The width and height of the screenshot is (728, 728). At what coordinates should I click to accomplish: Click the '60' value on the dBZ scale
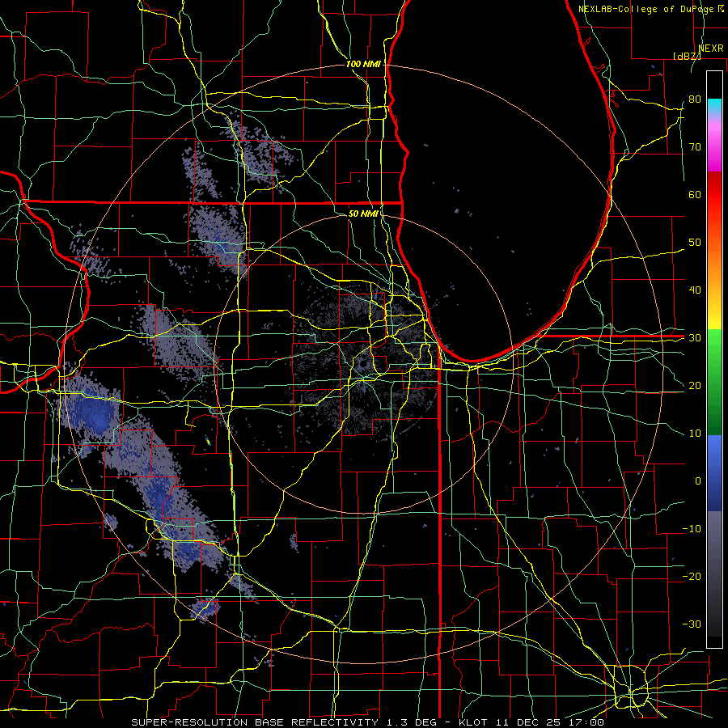pos(695,194)
